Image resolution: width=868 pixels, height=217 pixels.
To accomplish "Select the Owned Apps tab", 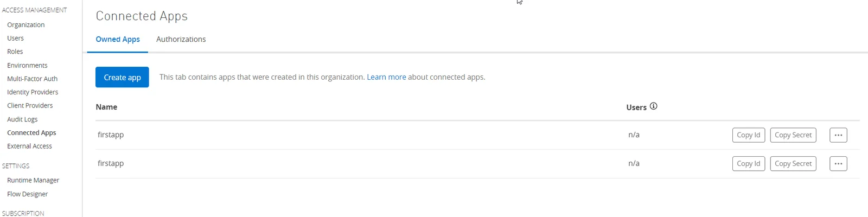I will tap(118, 39).
